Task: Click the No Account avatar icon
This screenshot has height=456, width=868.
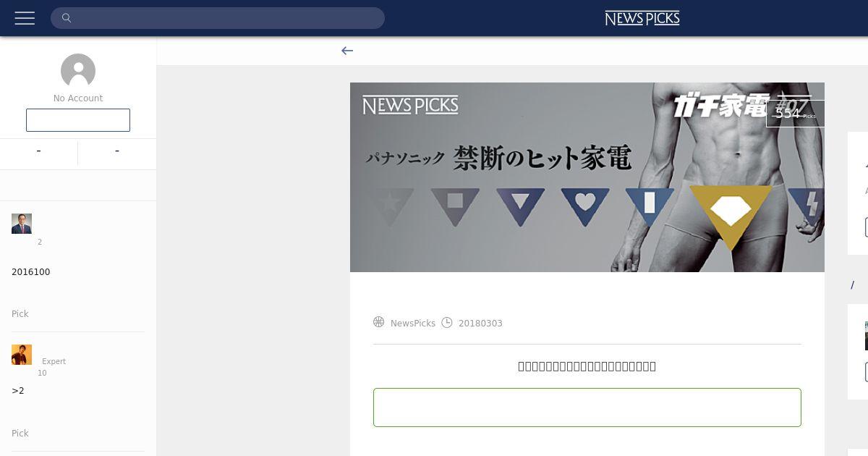Action: coord(78,71)
